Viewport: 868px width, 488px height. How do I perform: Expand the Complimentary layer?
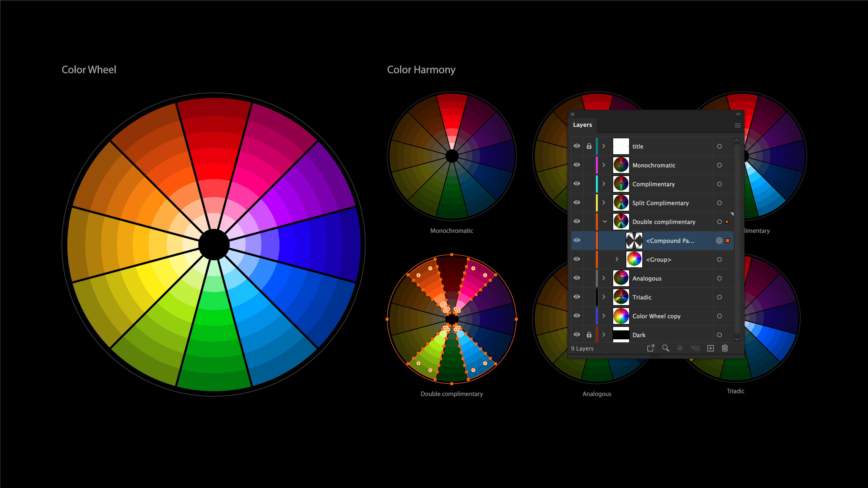[603, 184]
